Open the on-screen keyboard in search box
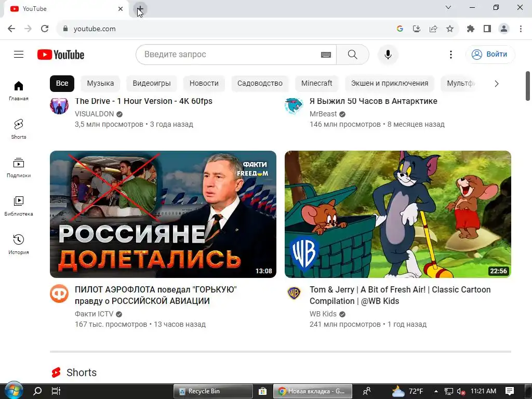 click(326, 55)
